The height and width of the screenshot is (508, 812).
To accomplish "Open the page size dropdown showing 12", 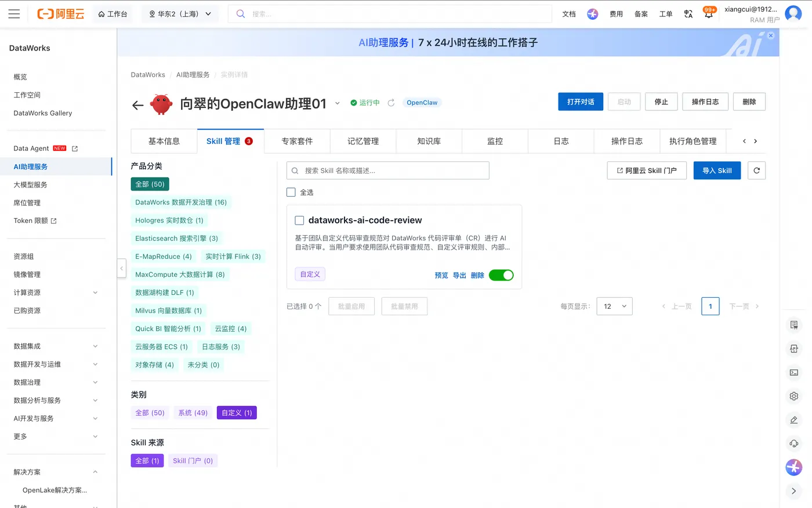I will [614, 307].
